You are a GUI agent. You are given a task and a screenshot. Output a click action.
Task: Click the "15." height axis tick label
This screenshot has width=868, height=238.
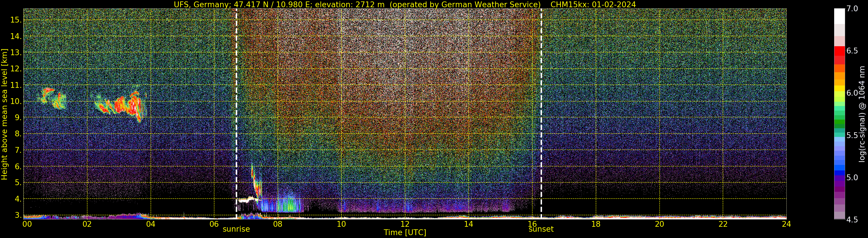tap(16, 20)
